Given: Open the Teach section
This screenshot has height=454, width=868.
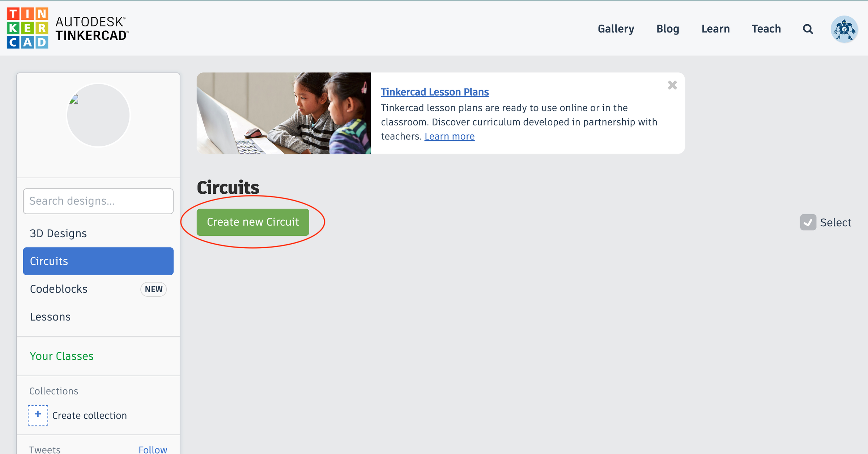Looking at the screenshot, I should 766,29.
